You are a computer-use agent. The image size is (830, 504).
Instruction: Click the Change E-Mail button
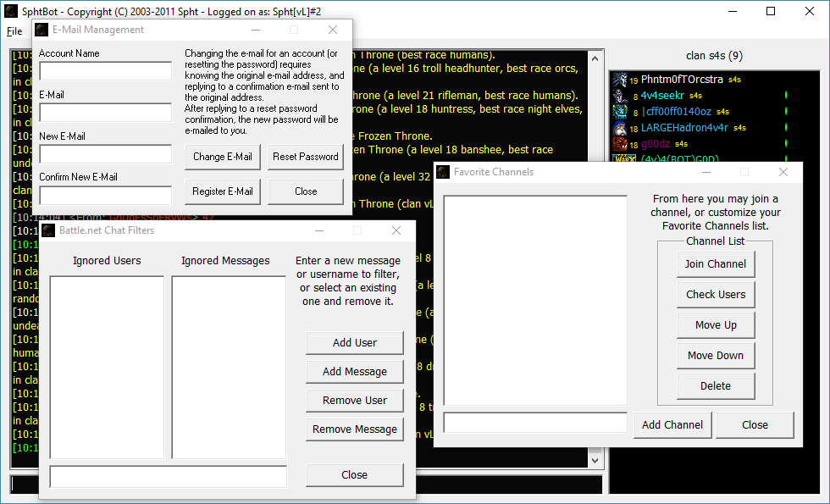222,157
